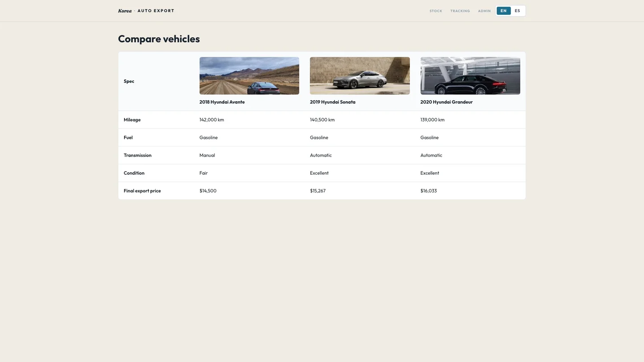The height and width of the screenshot is (362, 644).
Task: Select the Transmission row label
Action: click(138, 155)
